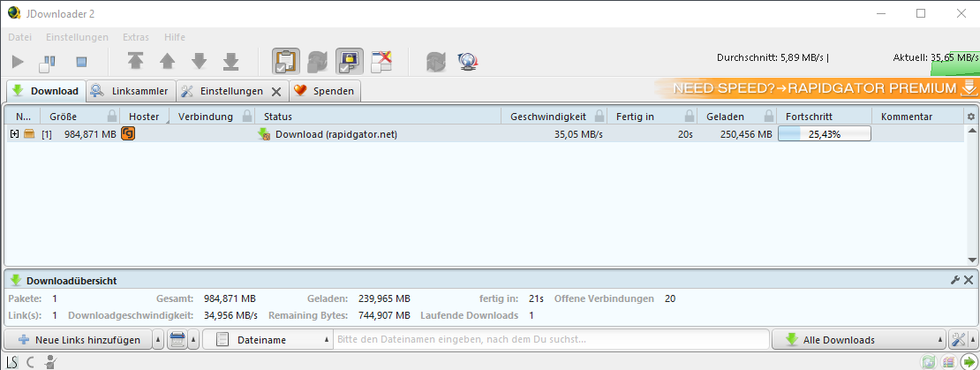Select the package folder icon in row
Image resolution: width=980 pixels, height=370 pixels.
(29, 133)
